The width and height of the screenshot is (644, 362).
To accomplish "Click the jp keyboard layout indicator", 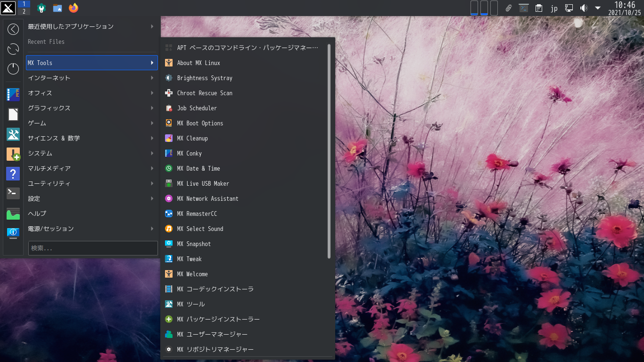I will (554, 8).
